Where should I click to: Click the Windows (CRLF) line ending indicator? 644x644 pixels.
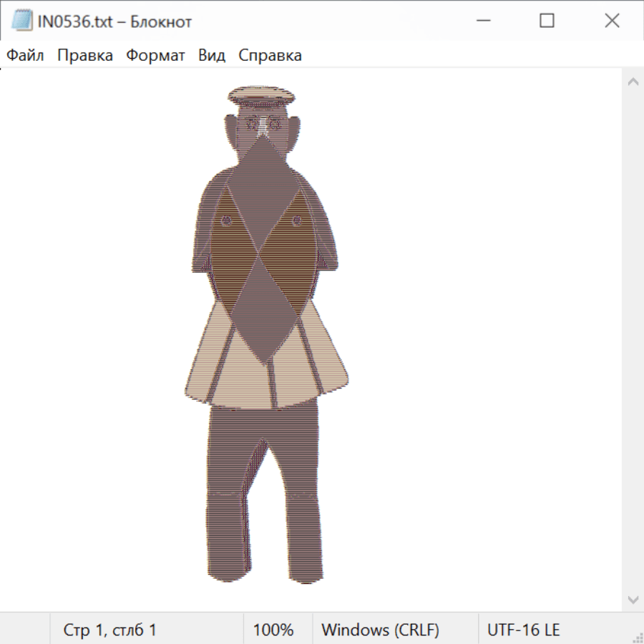(x=380, y=630)
